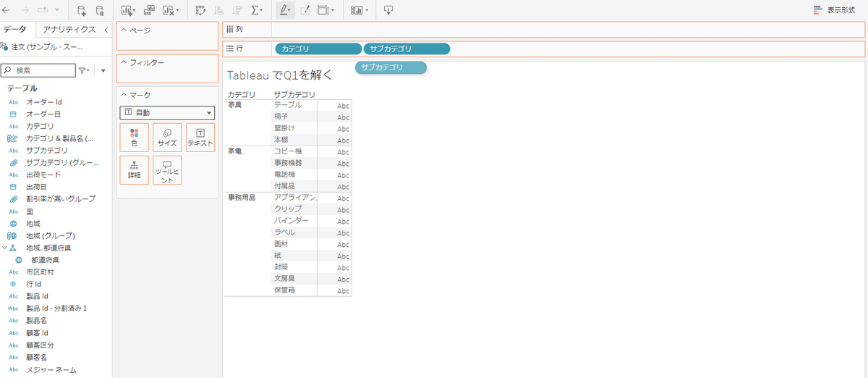Screen dimensions: 868x378
Task: Select the オーダー Id field
Action: pyautogui.click(x=44, y=102)
